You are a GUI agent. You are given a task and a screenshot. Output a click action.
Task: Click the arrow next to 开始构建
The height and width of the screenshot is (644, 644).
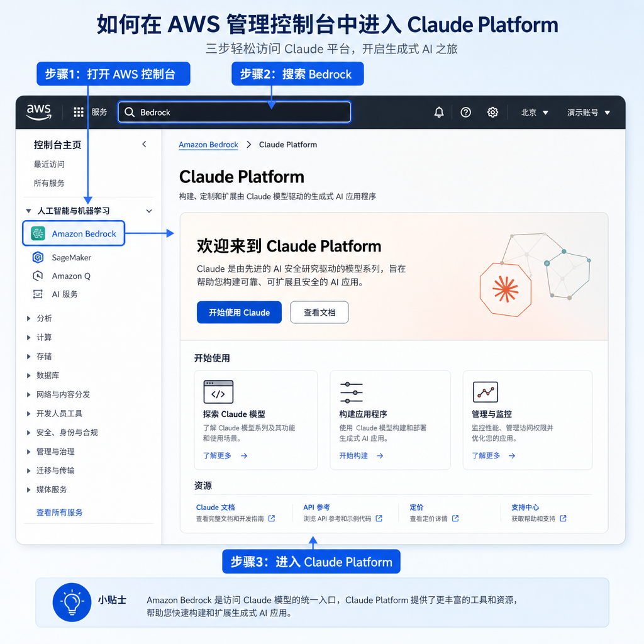click(x=380, y=455)
